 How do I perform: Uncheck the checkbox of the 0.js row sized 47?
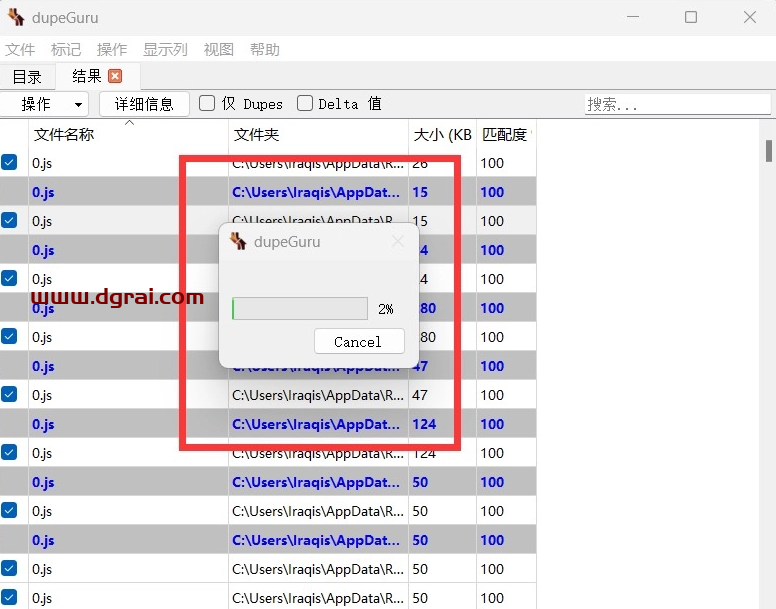click(9, 394)
